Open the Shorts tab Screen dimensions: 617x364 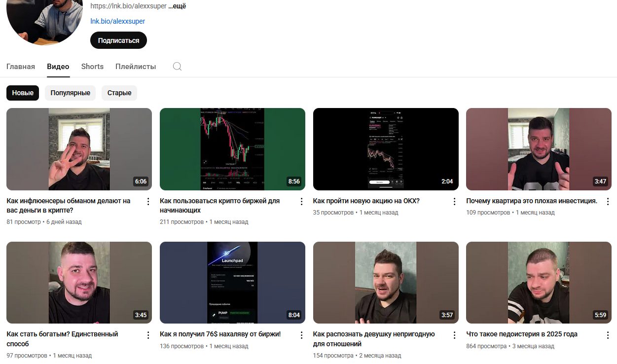click(92, 67)
